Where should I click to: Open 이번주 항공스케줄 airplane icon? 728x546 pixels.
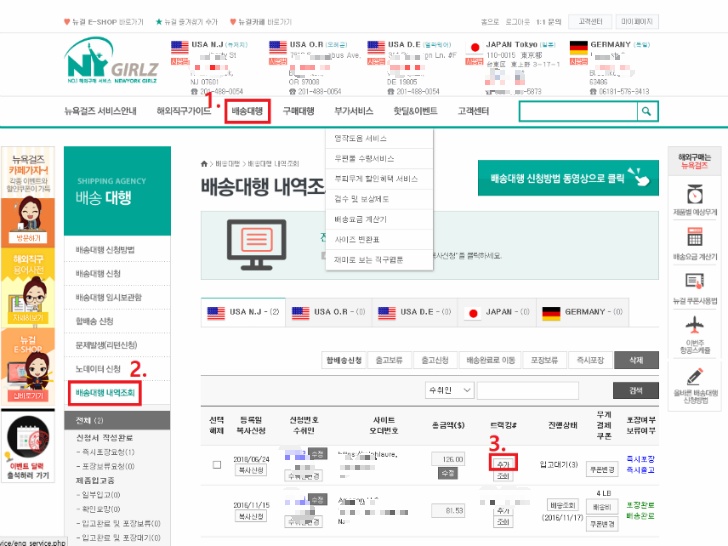[x=695, y=324]
